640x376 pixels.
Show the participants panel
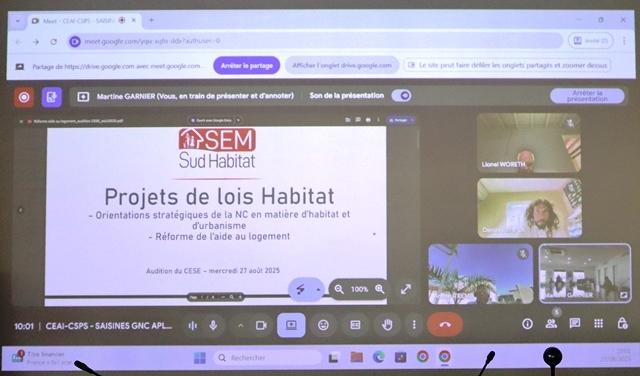(x=551, y=324)
